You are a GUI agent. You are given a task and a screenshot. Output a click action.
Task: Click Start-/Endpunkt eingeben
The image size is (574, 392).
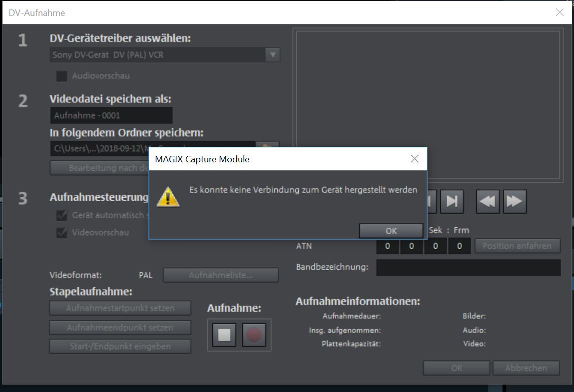(x=120, y=346)
